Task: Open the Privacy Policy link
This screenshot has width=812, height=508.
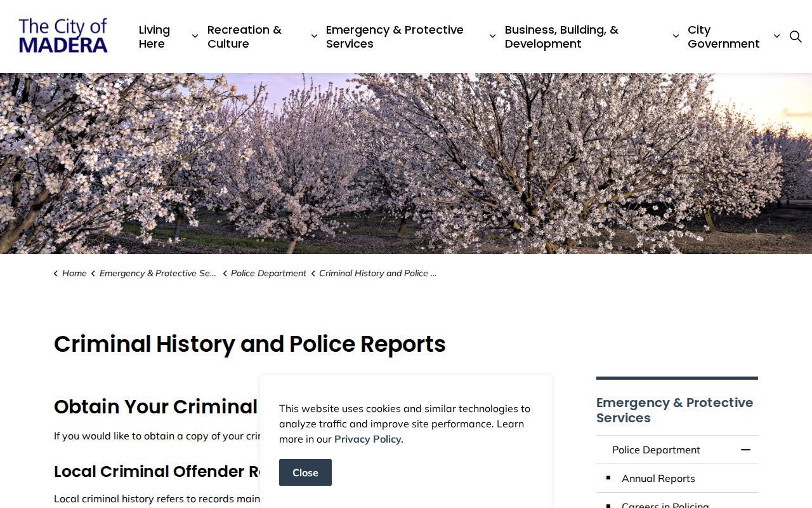Action: [x=369, y=439]
